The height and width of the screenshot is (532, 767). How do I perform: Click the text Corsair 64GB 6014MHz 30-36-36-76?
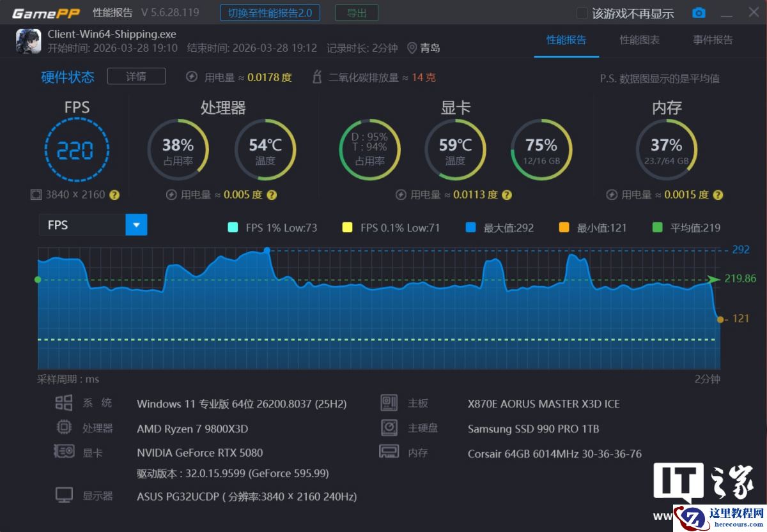pyautogui.click(x=555, y=454)
